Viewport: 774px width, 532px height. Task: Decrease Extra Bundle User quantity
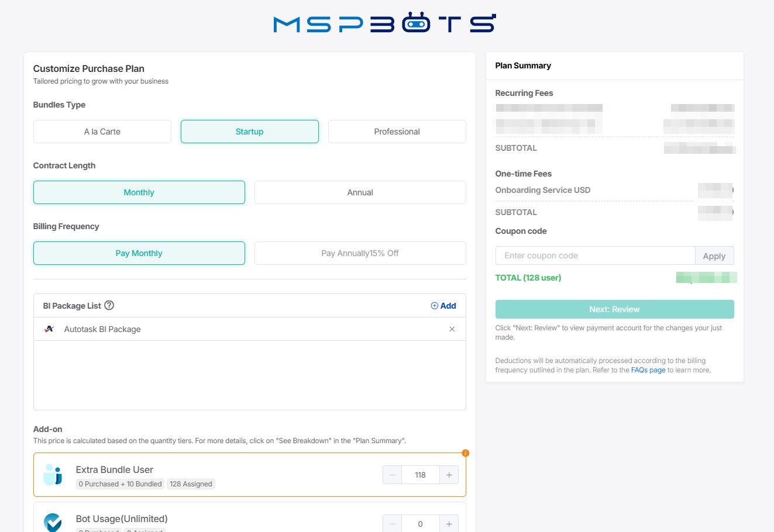[393, 475]
